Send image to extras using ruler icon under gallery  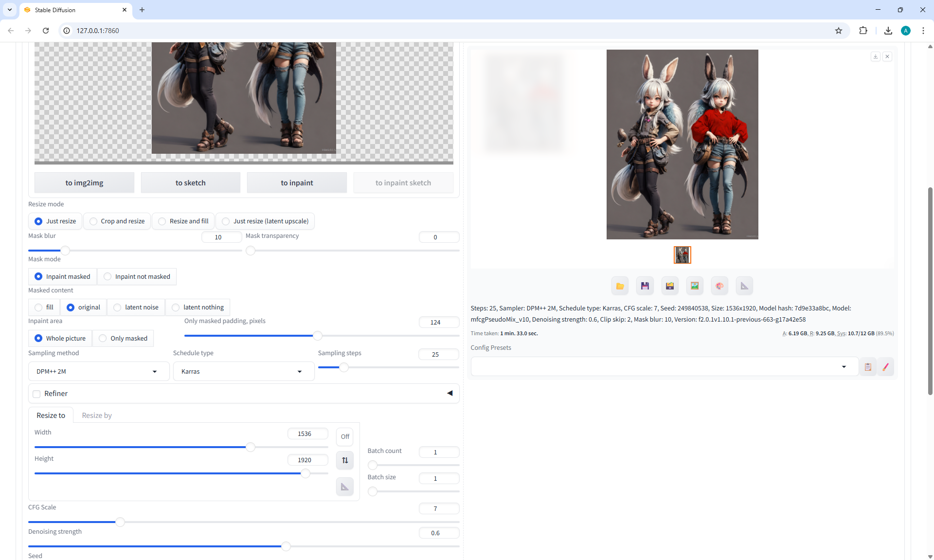coord(744,286)
